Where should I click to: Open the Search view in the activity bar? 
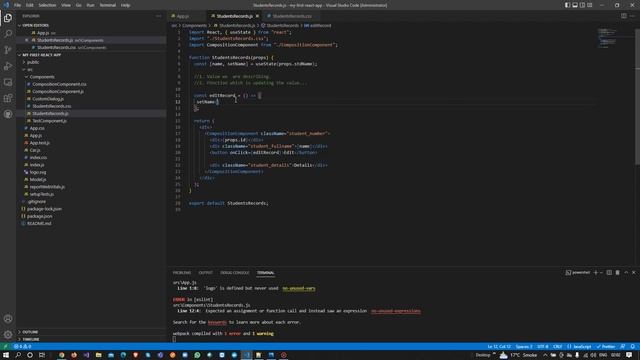(8, 33)
